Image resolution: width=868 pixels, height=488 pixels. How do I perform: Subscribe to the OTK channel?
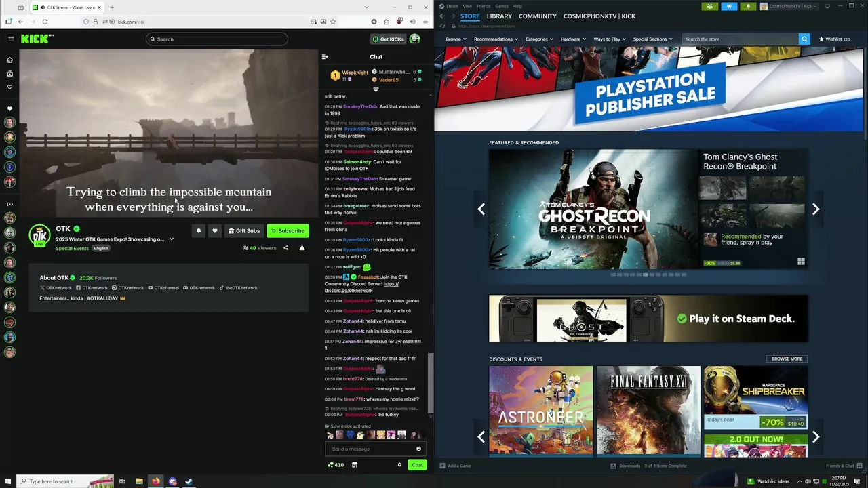[x=288, y=230]
